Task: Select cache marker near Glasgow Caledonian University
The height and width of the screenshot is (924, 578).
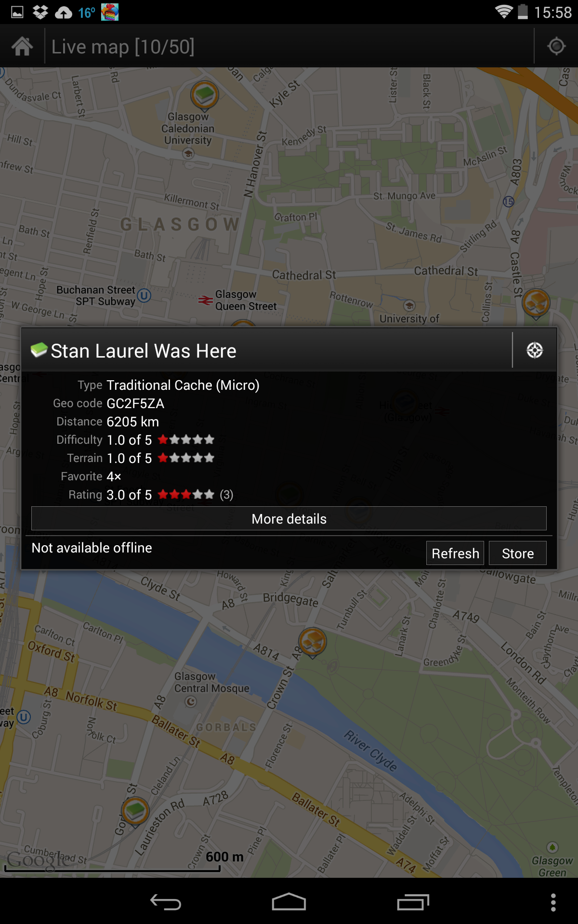Action: coord(205,95)
